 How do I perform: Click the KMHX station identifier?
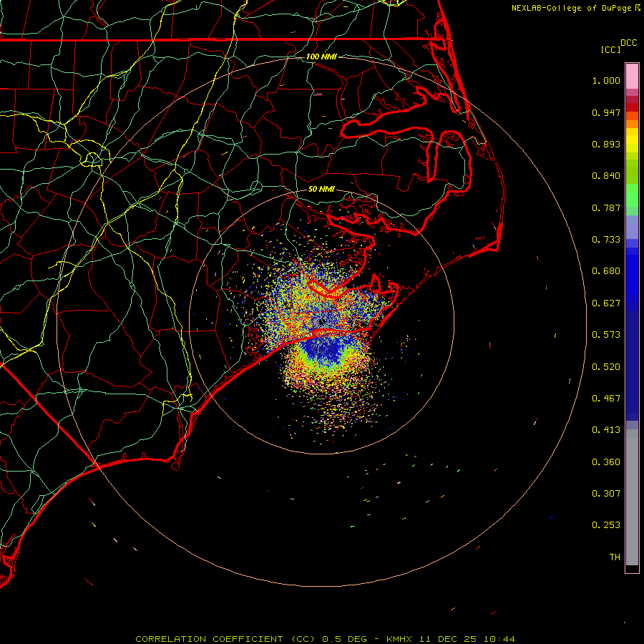coord(399,639)
